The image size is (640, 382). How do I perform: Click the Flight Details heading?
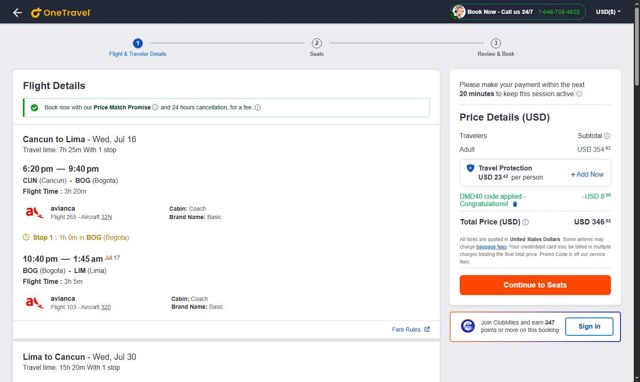click(x=54, y=86)
